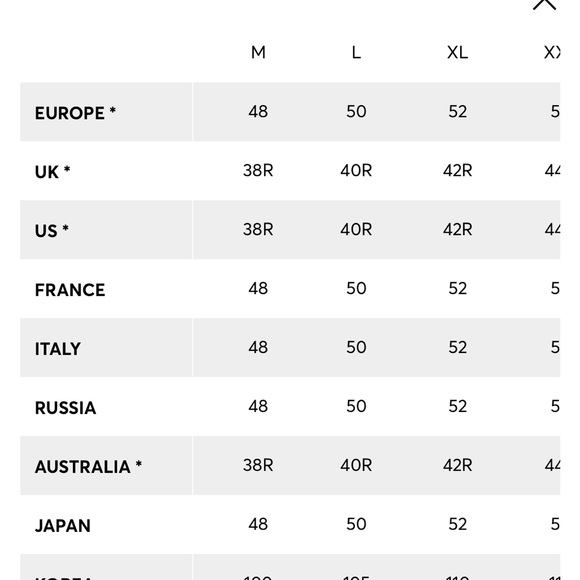Screen dimensions: 580x580
Task: Click the EUROPE * row label
Action: pos(75,113)
